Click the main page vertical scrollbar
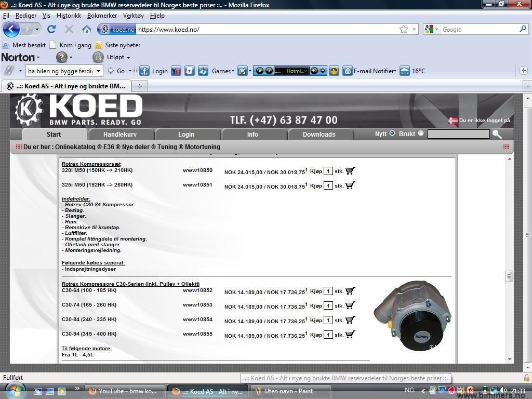 click(527, 234)
